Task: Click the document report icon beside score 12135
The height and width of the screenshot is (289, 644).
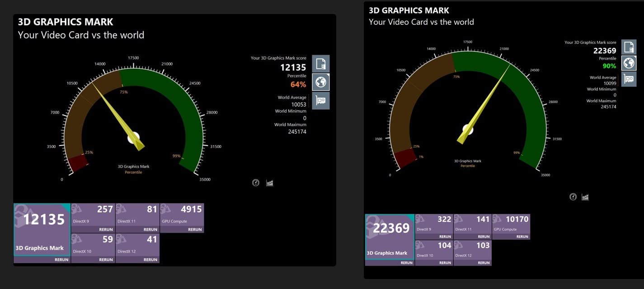Action: tap(321, 64)
